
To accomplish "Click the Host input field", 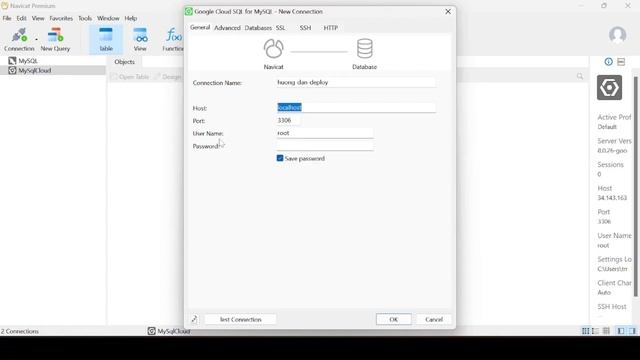I will 356,107.
